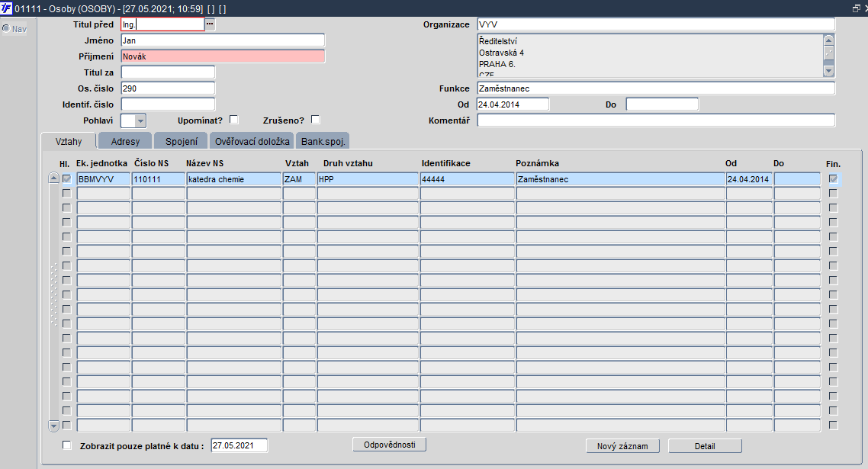Select the cell HPP in Druh vztahu

[x=368, y=179]
